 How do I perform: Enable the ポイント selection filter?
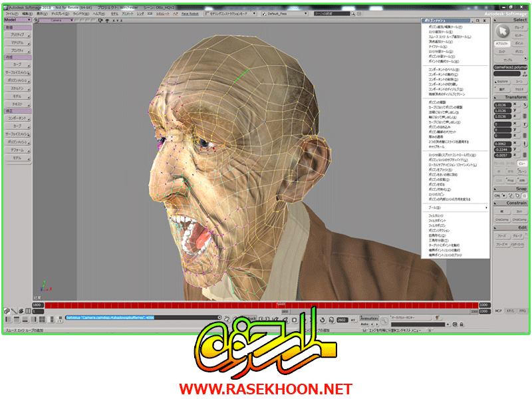(519, 43)
